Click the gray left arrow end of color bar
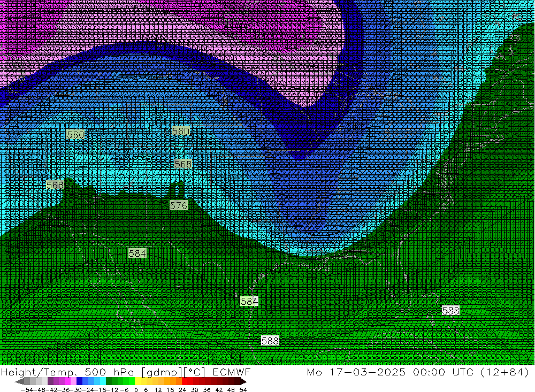The image size is (535, 392). pos(19,381)
